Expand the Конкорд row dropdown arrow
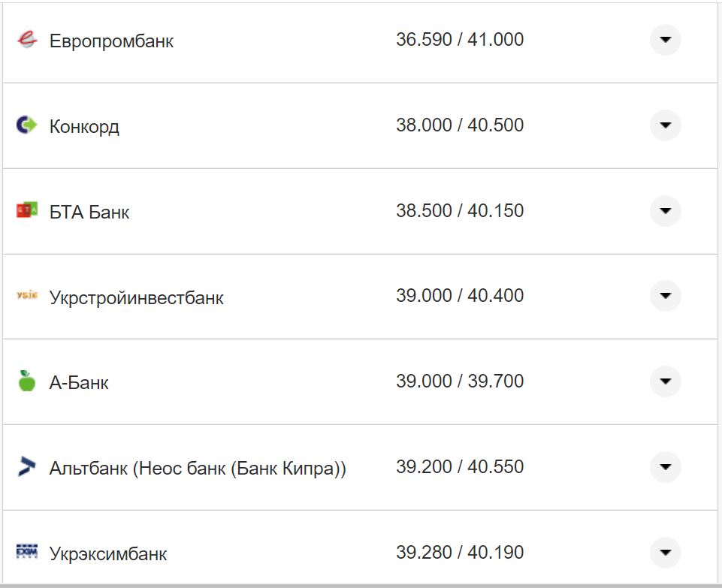722x588 pixels. click(x=665, y=125)
